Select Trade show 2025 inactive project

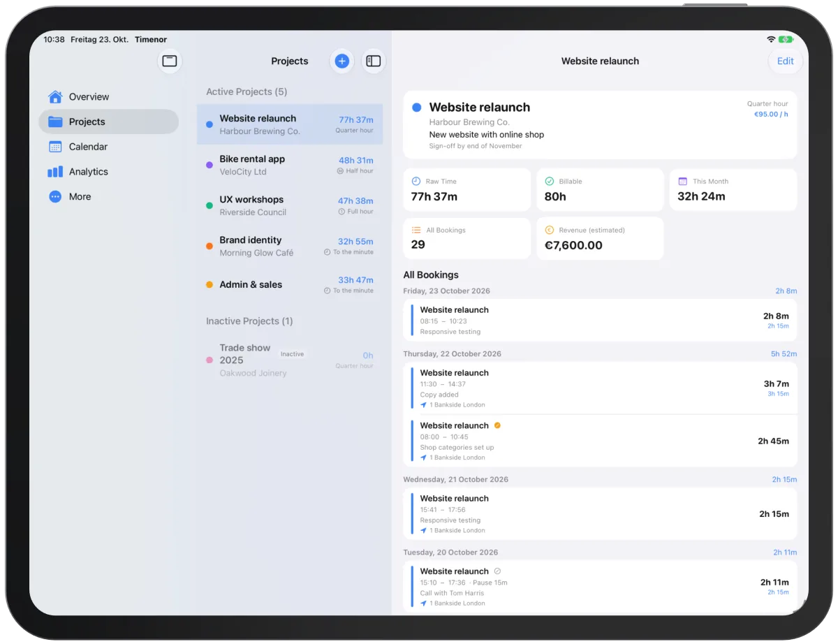click(290, 360)
